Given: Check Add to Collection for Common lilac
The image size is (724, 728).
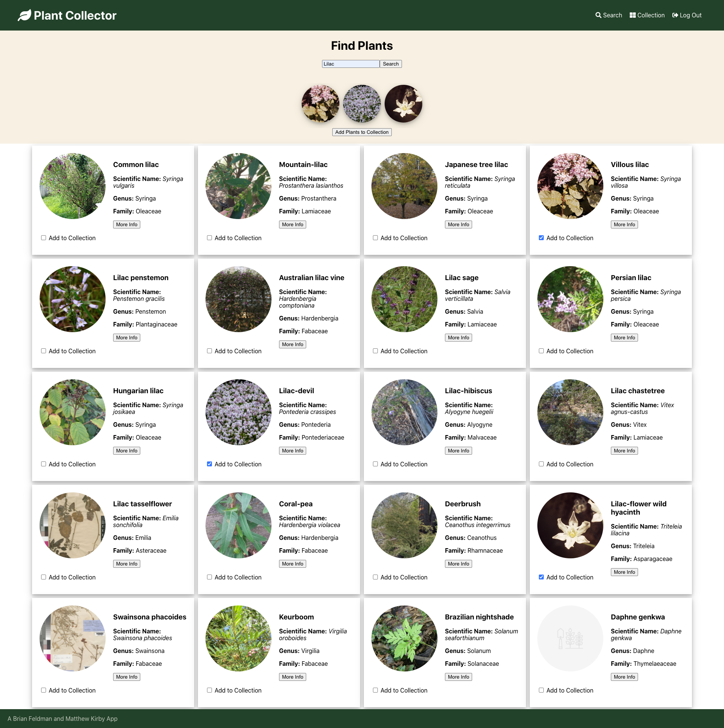Looking at the screenshot, I should 44,238.
